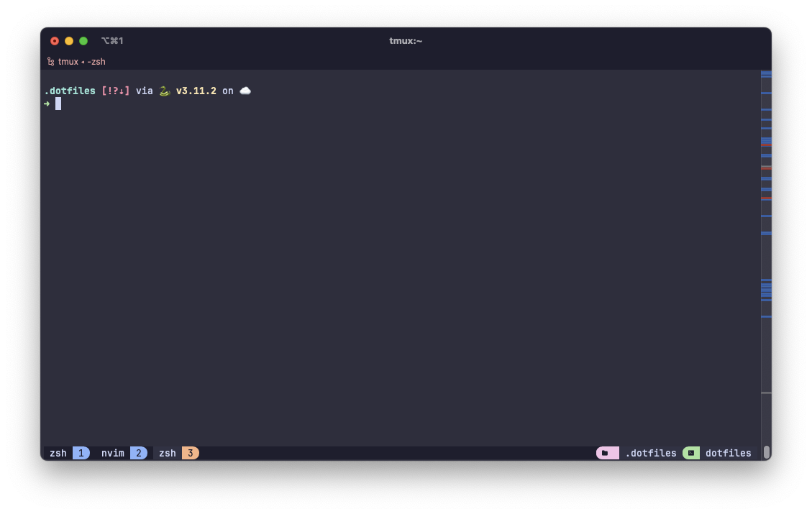
Task: Select the first zsh tmux window
Action: (x=58, y=453)
